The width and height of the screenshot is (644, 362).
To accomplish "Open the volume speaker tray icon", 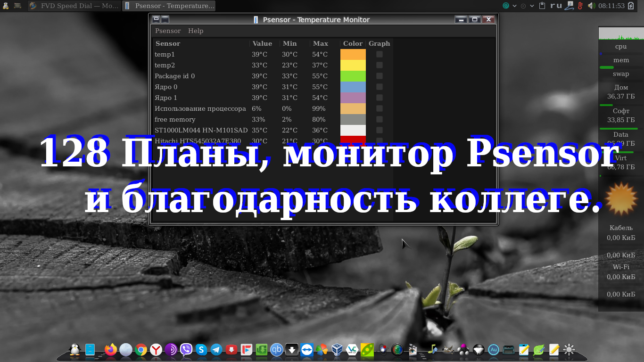I will 592,6.
